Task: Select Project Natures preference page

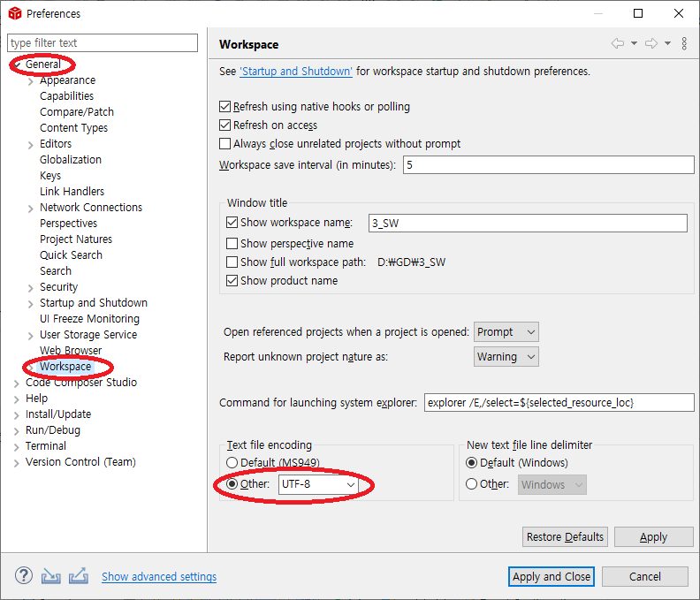Action: click(76, 239)
